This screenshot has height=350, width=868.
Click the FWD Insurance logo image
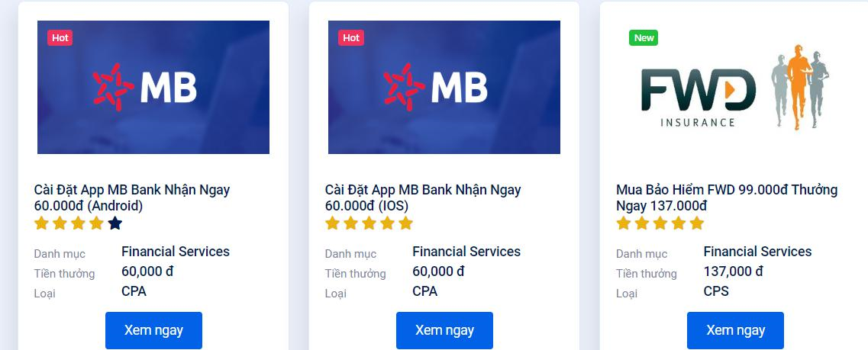pos(735,88)
